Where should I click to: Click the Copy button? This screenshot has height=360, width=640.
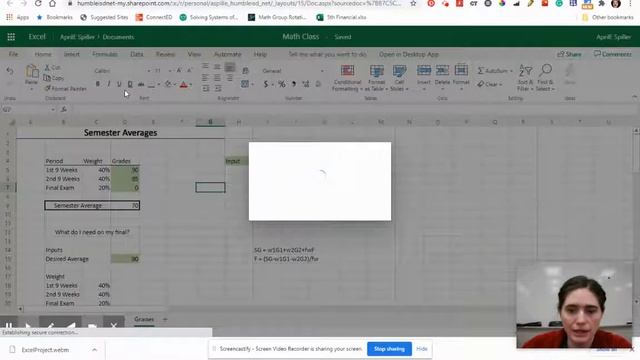coord(53,78)
